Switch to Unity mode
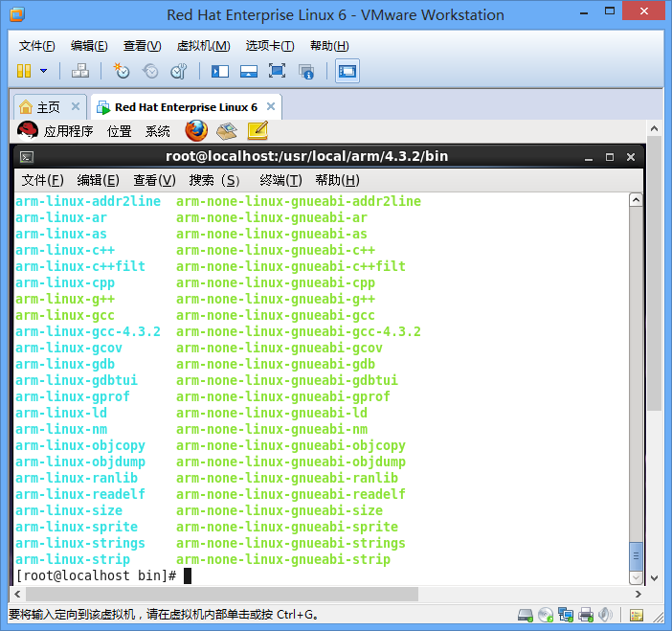Viewport: 672px width, 631px height. pos(306,71)
